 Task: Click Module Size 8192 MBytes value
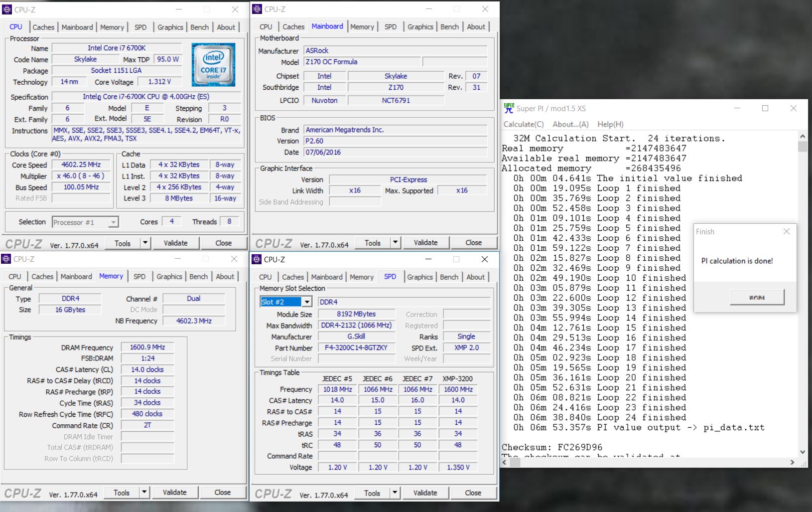356,314
